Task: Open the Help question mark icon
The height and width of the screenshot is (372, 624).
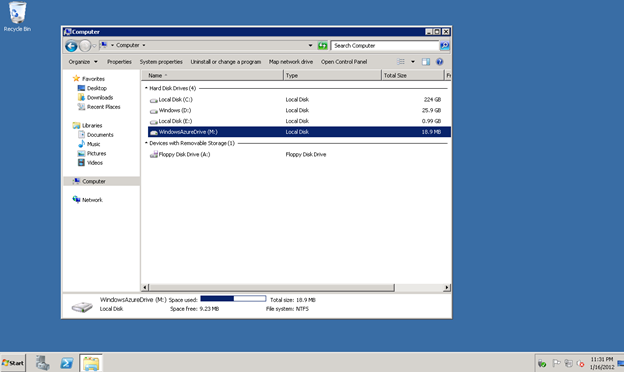Action: [x=439, y=62]
